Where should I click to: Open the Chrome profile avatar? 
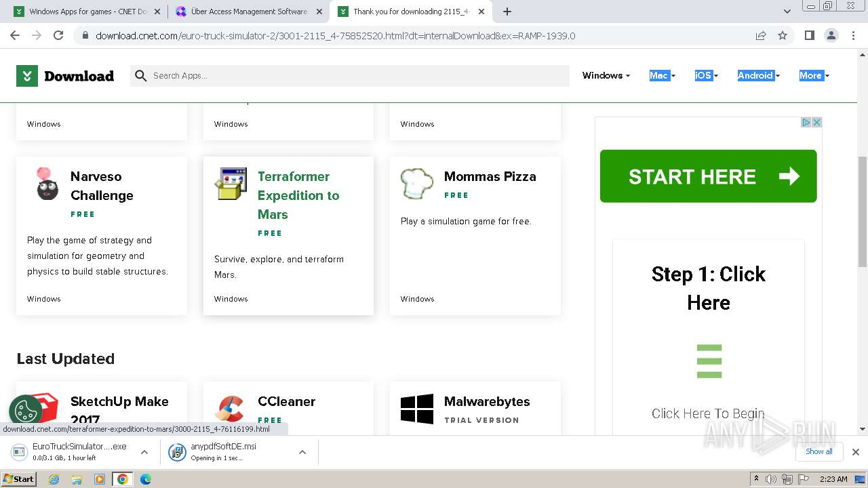click(831, 35)
